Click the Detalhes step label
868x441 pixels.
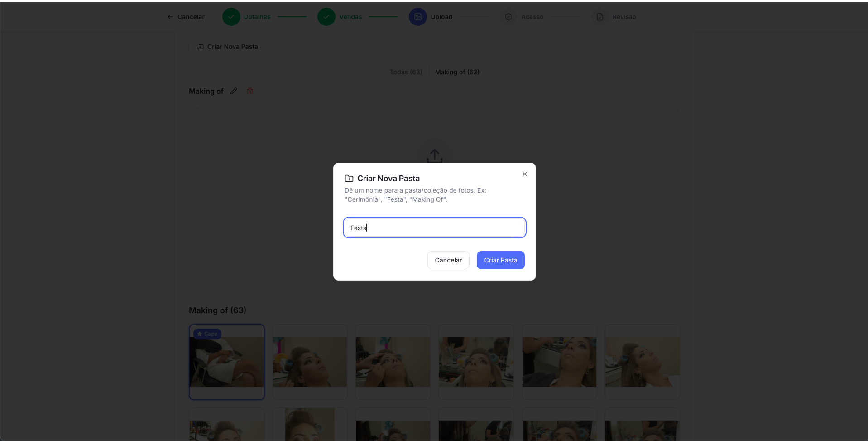257,17
